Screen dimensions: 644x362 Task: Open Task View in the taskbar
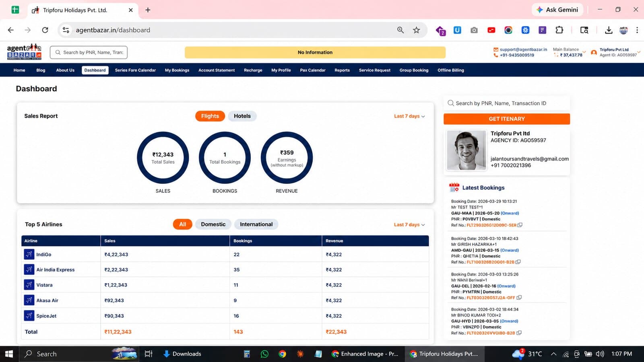tap(149, 354)
